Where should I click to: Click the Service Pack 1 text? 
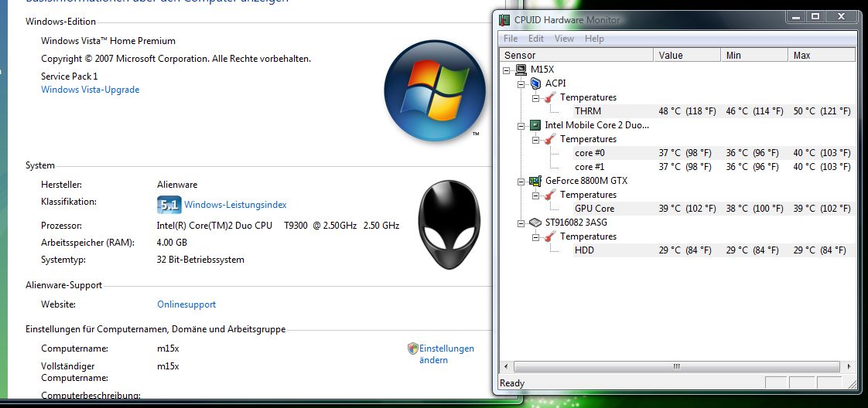pyautogui.click(x=69, y=76)
